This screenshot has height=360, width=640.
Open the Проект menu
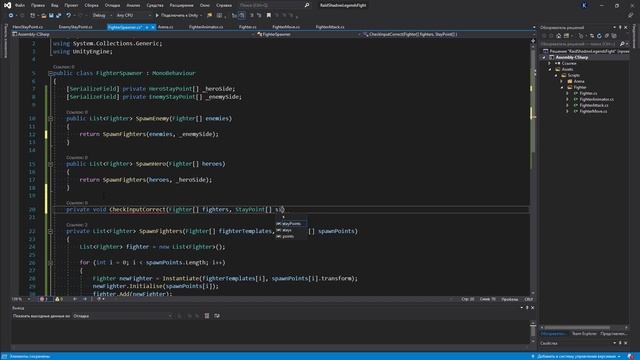tap(71, 5)
